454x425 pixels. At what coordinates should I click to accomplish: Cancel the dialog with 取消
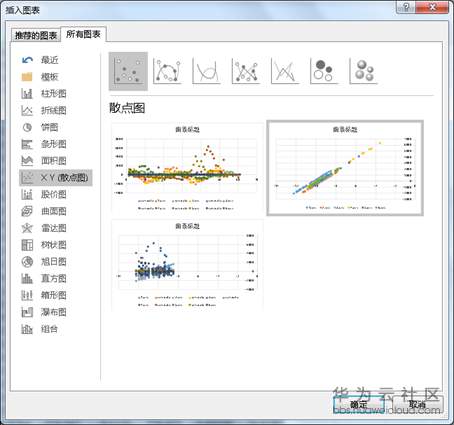[x=417, y=405]
